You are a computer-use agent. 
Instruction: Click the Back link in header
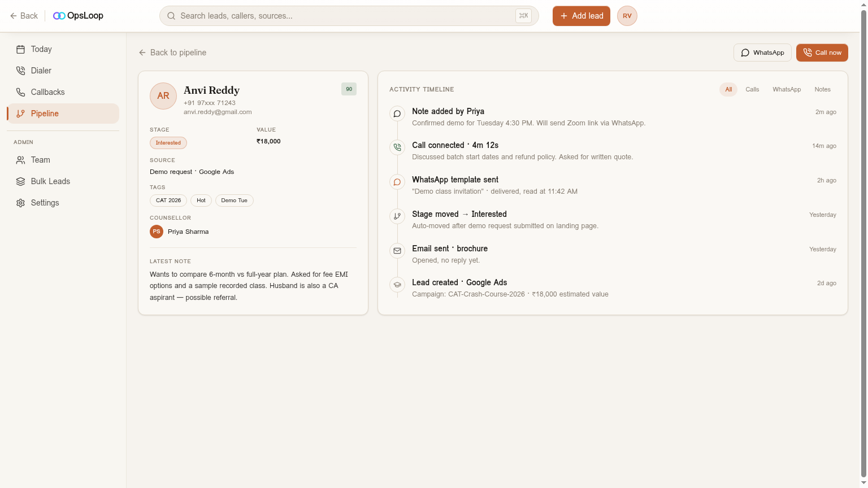(x=24, y=16)
